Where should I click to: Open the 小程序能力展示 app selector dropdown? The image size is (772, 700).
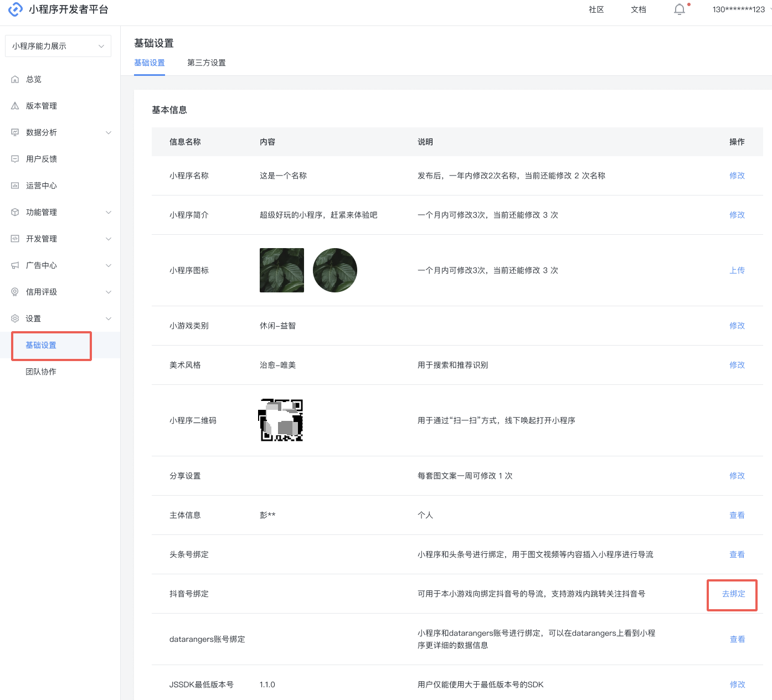58,46
